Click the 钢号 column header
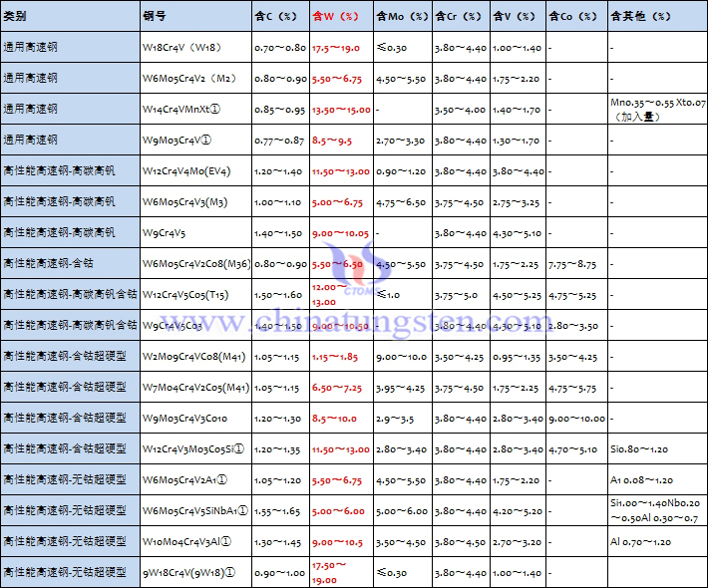Viewport: 708px width, 588px height. coord(195,16)
